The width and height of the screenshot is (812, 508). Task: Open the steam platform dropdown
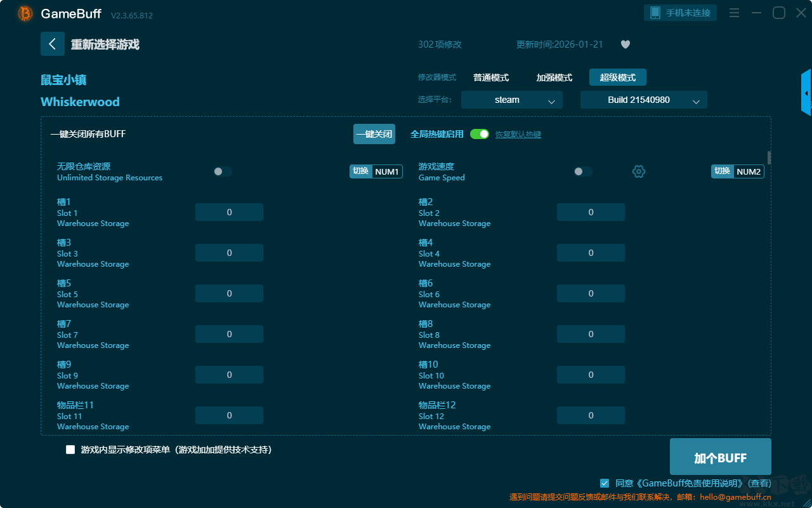512,100
